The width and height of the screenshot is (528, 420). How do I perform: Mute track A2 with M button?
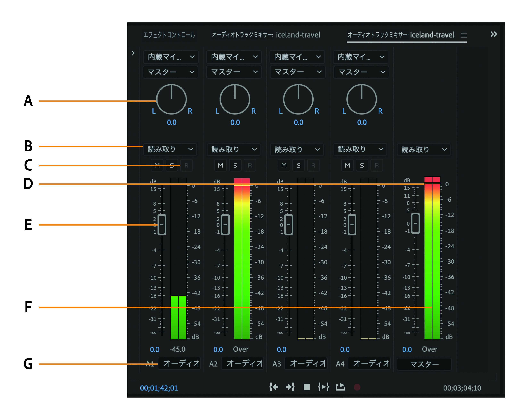coord(221,165)
